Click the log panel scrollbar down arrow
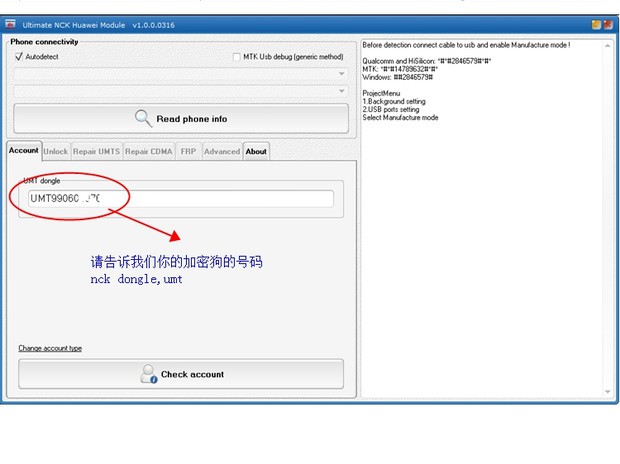This screenshot has width=620, height=464. (609, 389)
